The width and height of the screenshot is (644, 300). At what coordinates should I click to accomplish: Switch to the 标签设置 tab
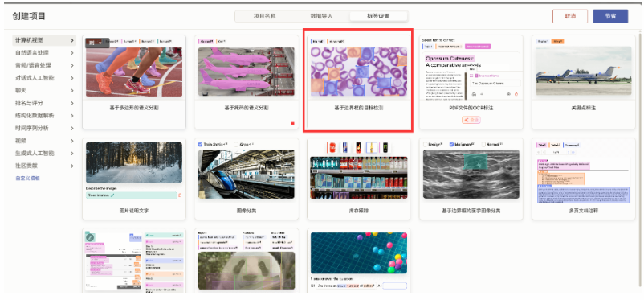[378, 16]
